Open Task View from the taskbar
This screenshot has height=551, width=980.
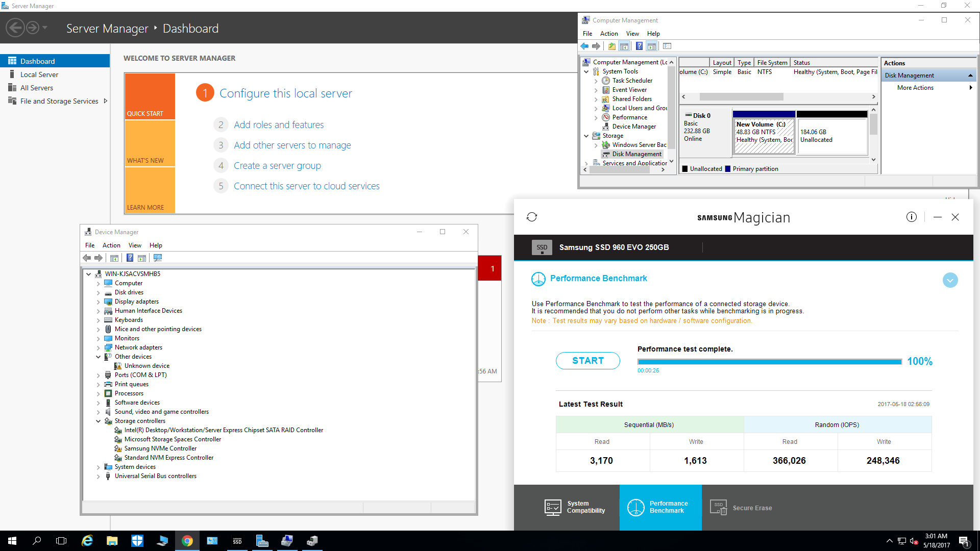point(61,541)
